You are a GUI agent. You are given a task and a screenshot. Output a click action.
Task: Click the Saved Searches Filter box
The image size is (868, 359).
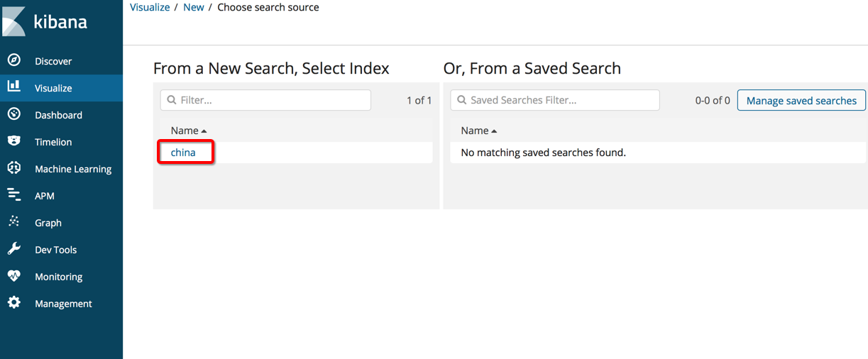point(562,100)
